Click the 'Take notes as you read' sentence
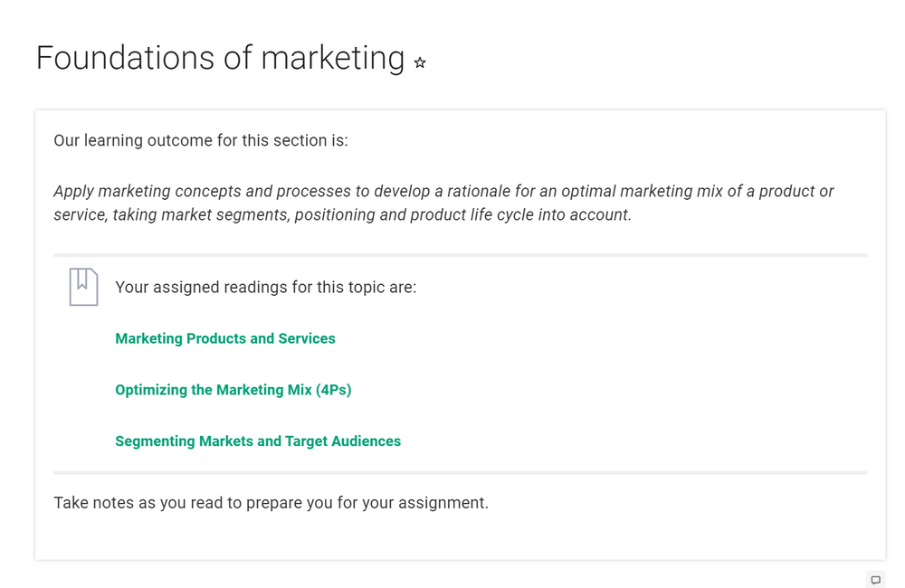 pos(271,502)
